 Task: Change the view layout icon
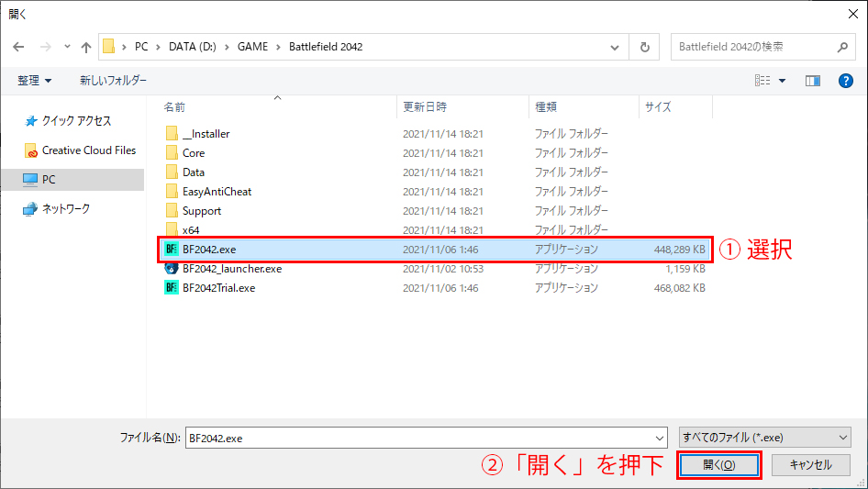pos(762,81)
